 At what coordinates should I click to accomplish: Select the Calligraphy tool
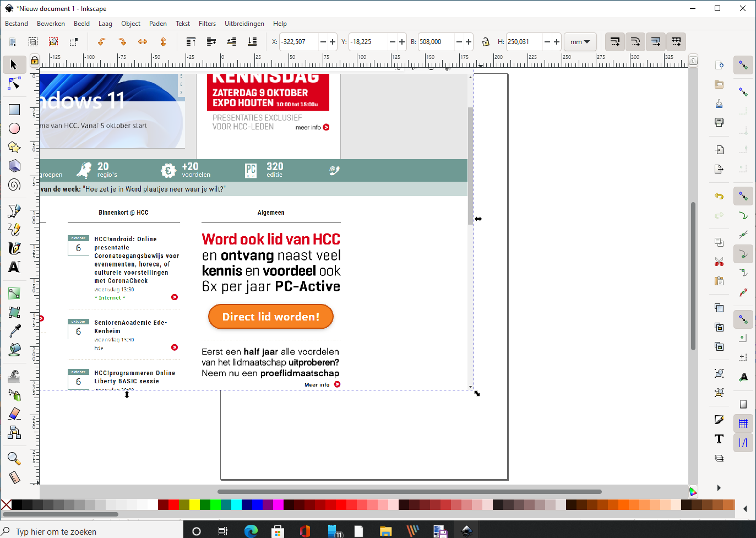coord(14,248)
